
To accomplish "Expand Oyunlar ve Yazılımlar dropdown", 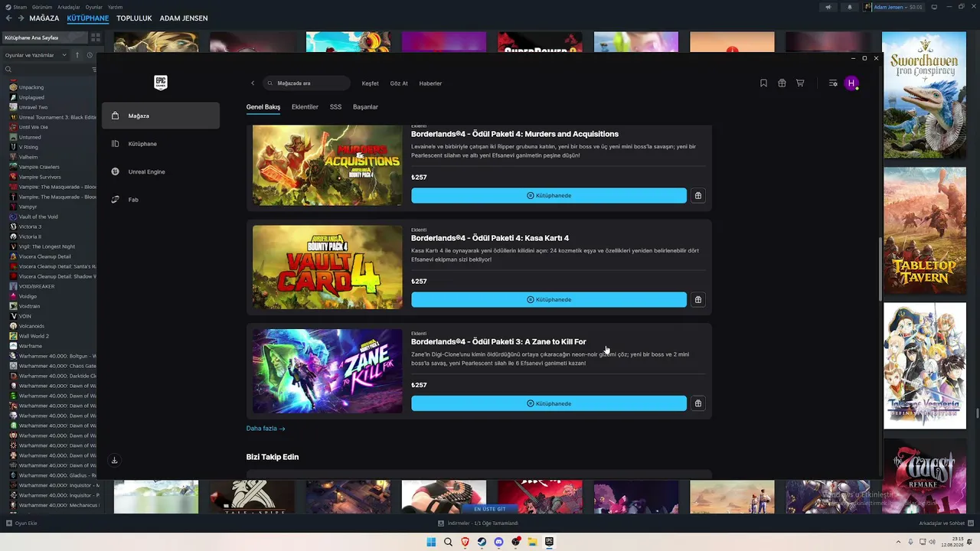I will 36,55.
